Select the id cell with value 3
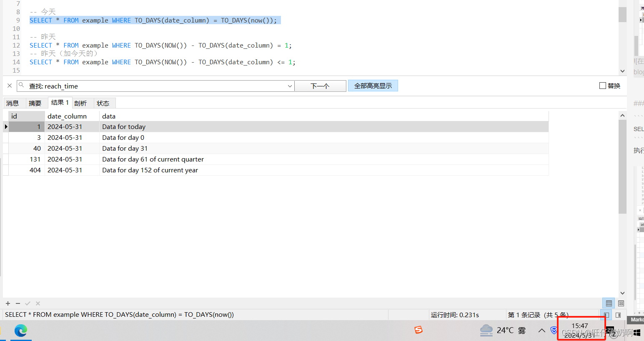644x341 pixels. coord(27,137)
